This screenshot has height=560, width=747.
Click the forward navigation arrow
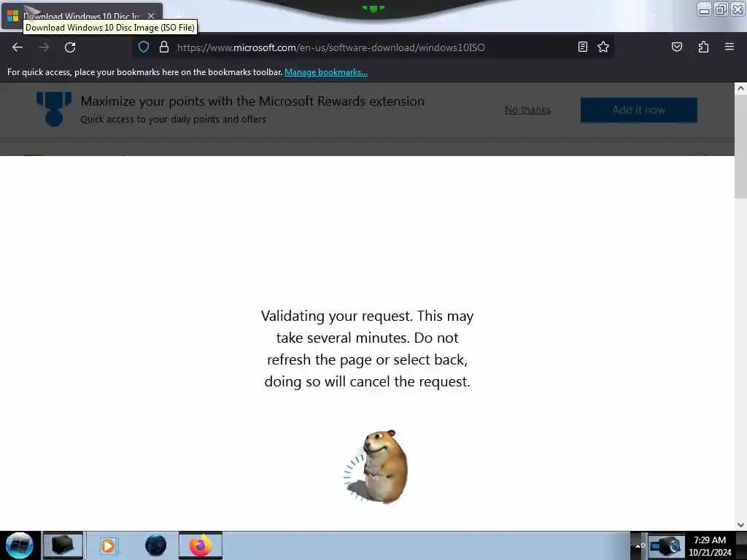coord(44,47)
